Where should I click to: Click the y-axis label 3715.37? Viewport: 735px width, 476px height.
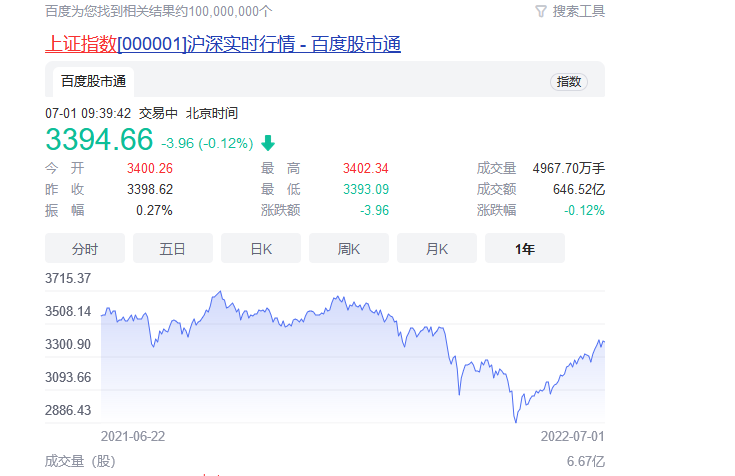(68, 279)
